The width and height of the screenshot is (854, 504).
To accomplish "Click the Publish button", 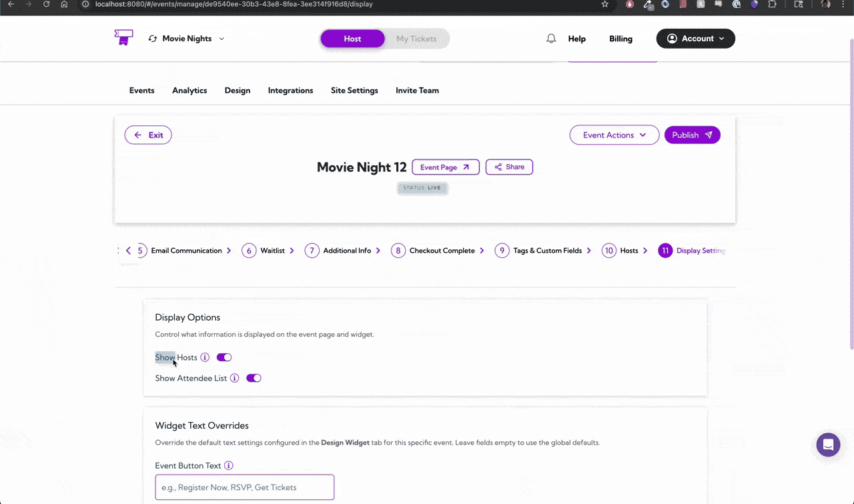I will click(692, 135).
